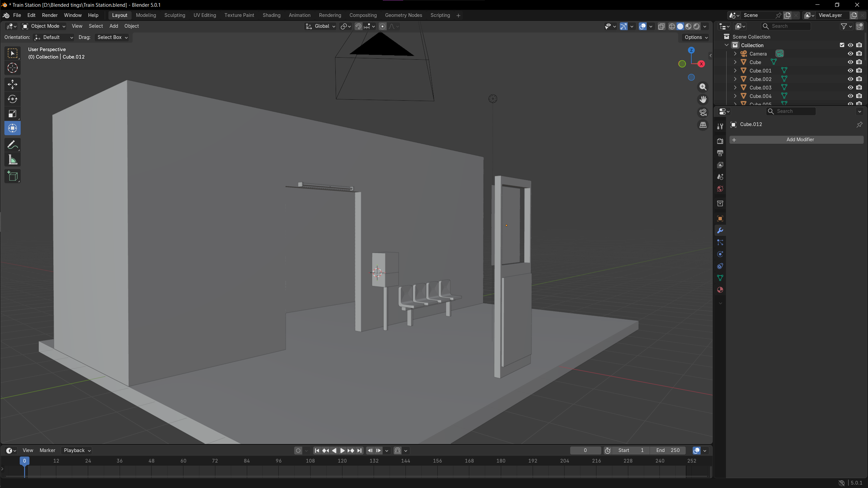Click the pan view hand icon
868x488 pixels.
coord(703,100)
